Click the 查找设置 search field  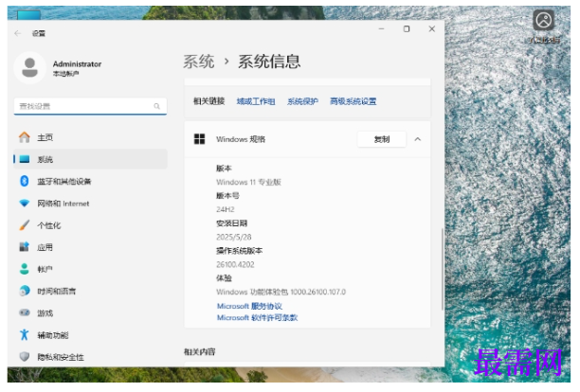point(90,106)
